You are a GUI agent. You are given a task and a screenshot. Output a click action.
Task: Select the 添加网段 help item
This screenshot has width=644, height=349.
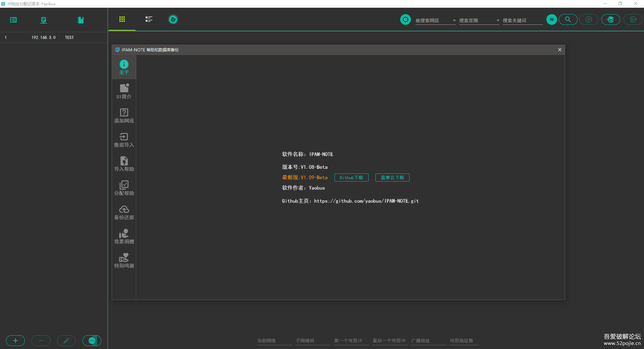click(x=124, y=116)
